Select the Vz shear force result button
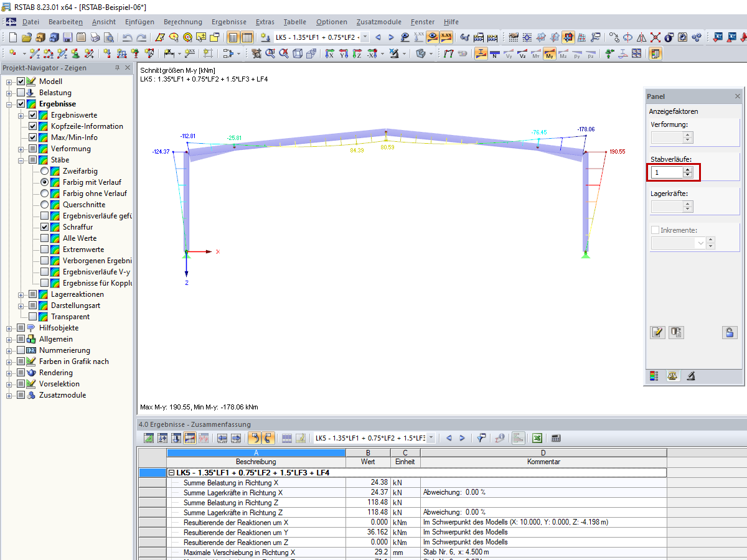The height and width of the screenshot is (560, 747). (x=522, y=54)
